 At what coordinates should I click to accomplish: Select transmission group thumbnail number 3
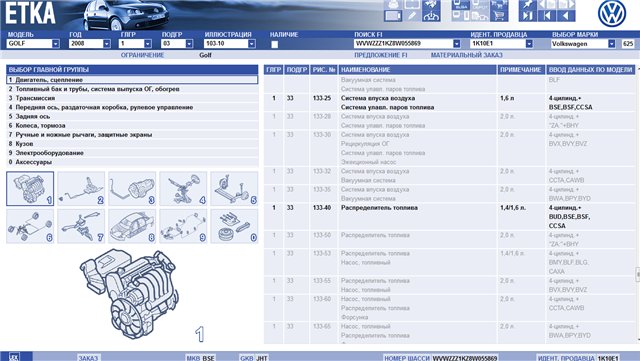tap(132, 188)
